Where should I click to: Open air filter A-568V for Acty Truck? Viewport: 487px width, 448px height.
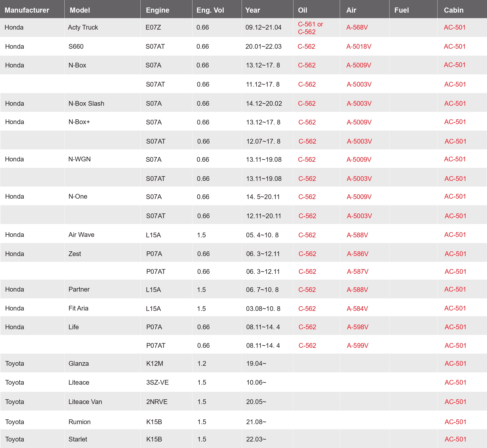[x=357, y=27]
